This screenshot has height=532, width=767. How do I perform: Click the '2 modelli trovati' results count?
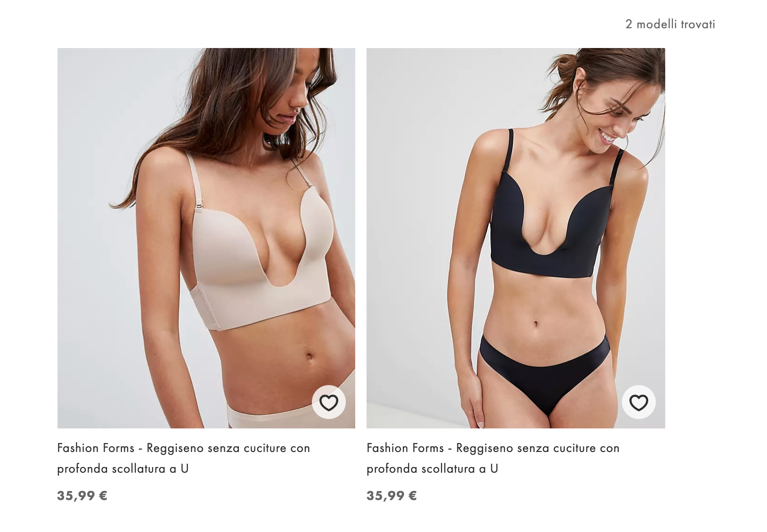point(670,24)
